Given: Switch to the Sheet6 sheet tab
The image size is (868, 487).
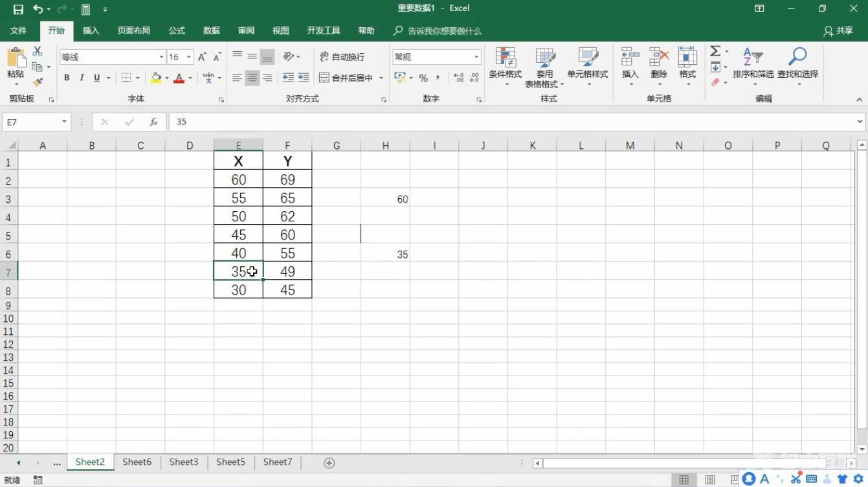Looking at the screenshot, I should point(137,462).
